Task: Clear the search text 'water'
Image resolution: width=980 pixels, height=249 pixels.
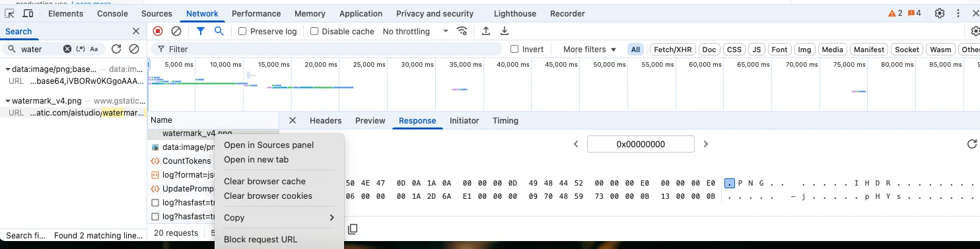Action: pyautogui.click(x=67, y=49)
